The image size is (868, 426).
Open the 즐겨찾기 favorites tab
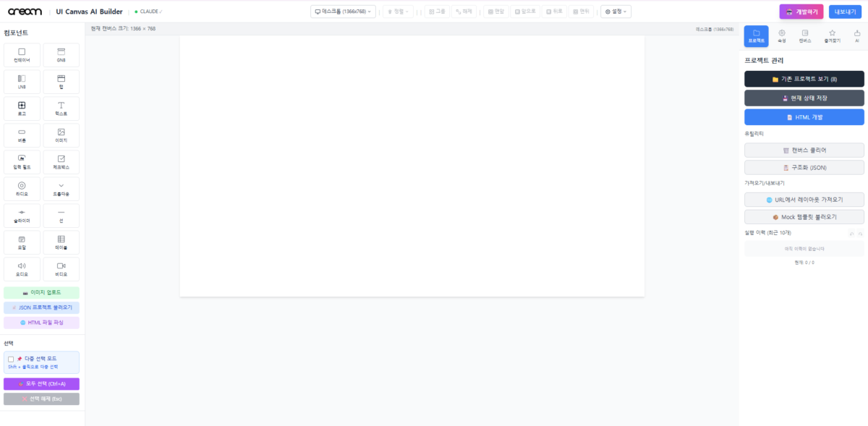point(832,36)
